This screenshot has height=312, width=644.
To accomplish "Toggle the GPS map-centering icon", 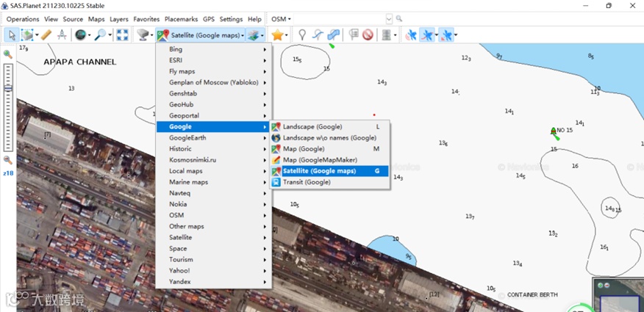I will (x=446, y=35).
